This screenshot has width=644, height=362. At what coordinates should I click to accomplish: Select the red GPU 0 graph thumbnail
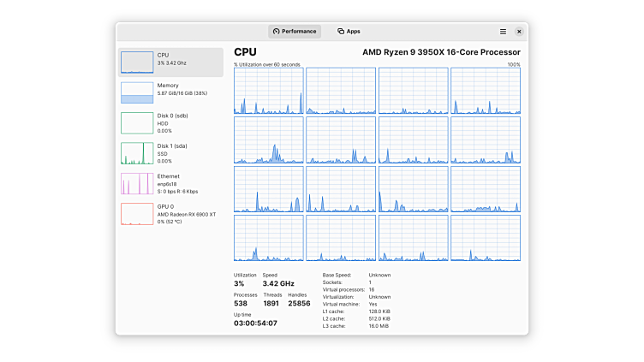(x=136, y=213)
